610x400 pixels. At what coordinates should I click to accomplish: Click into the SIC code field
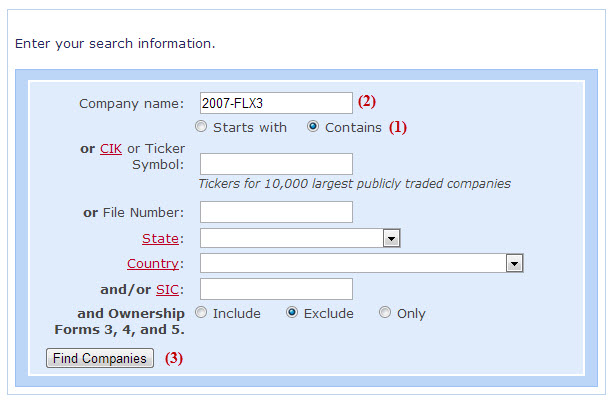point(276,289)
